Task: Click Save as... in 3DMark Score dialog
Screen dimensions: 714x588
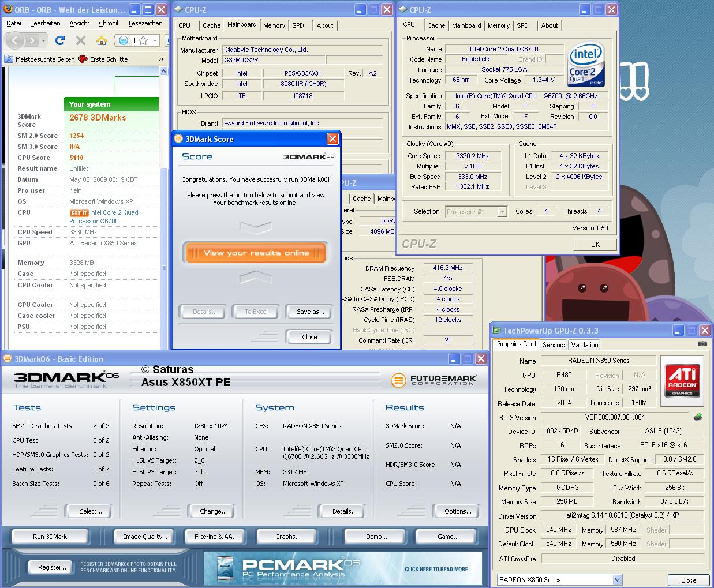Action: click(x=310, y=312)
